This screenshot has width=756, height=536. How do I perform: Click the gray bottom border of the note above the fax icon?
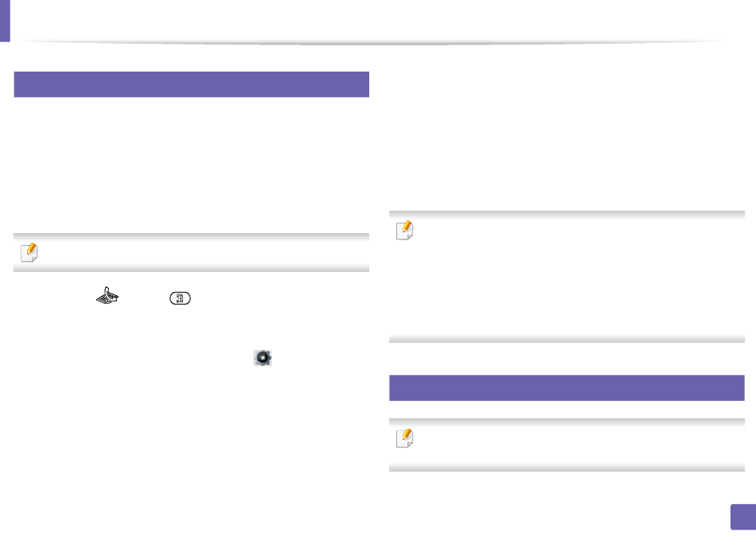point(192,269)
